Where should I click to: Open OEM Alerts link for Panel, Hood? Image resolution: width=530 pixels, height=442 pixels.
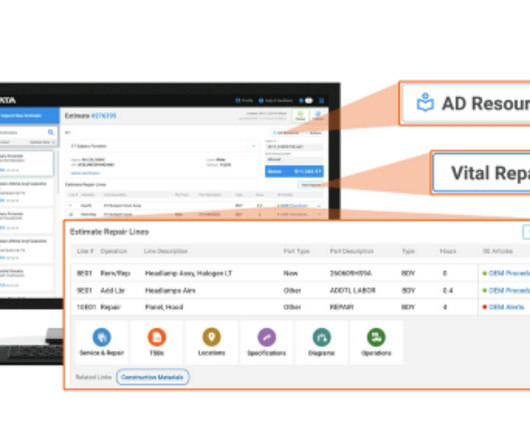506,307
